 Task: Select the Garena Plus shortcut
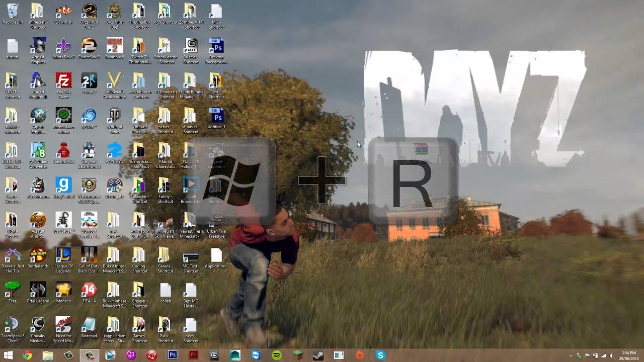tap(63, 153)
